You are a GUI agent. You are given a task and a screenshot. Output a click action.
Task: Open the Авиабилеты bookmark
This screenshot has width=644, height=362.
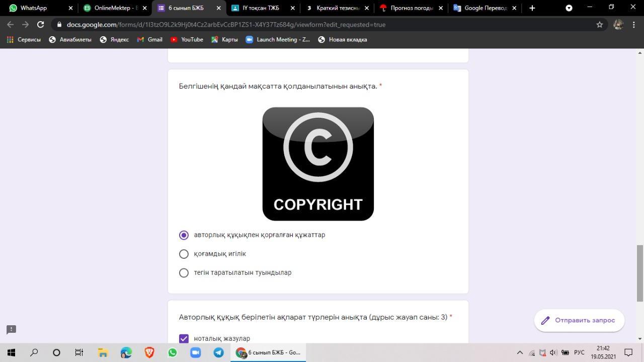tap(70, 39)
